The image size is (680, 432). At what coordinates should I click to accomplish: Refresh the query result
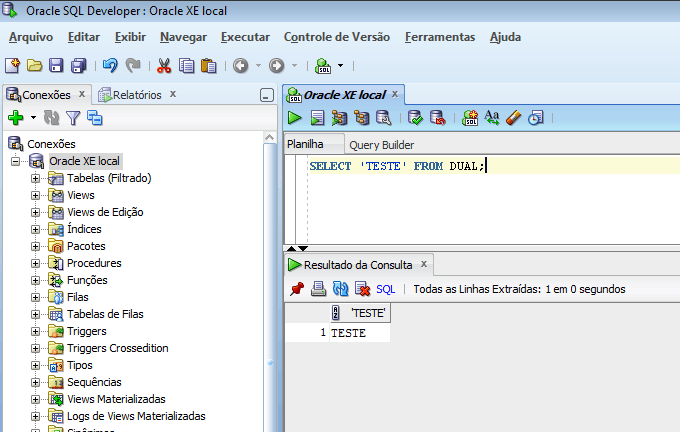tap(340, 289)
